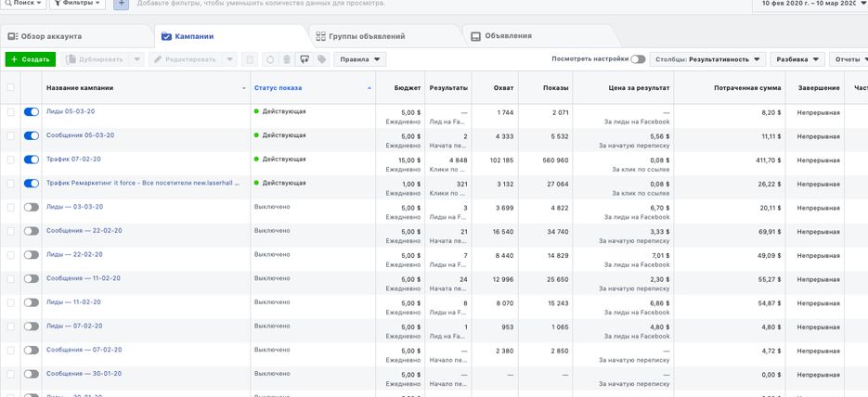Click the tag label icon in toolbar
868x397 pixels.
coord(321,59)
